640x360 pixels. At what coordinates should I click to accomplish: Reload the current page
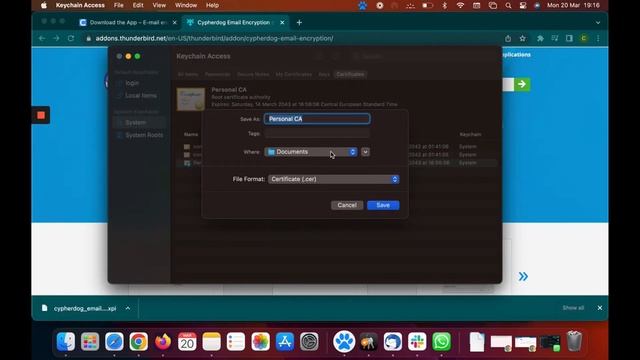click(x=71, y=38)
